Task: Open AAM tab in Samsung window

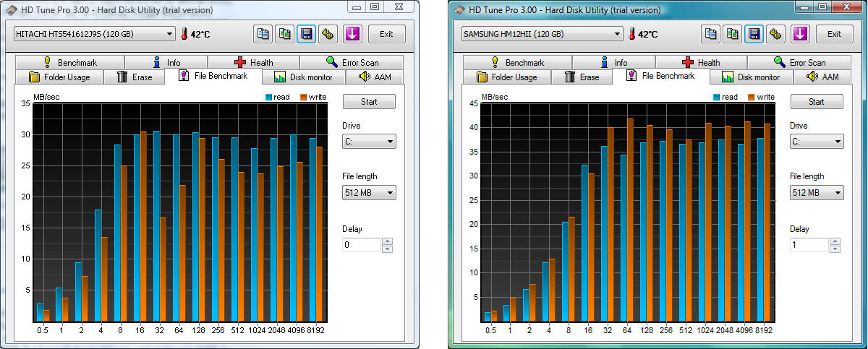Action: (x=822, y=77)
